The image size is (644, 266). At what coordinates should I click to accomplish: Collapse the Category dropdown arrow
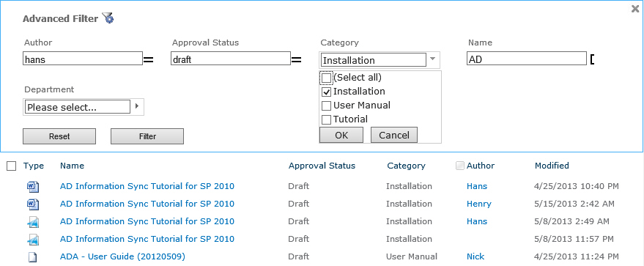(x=432, y=59)
